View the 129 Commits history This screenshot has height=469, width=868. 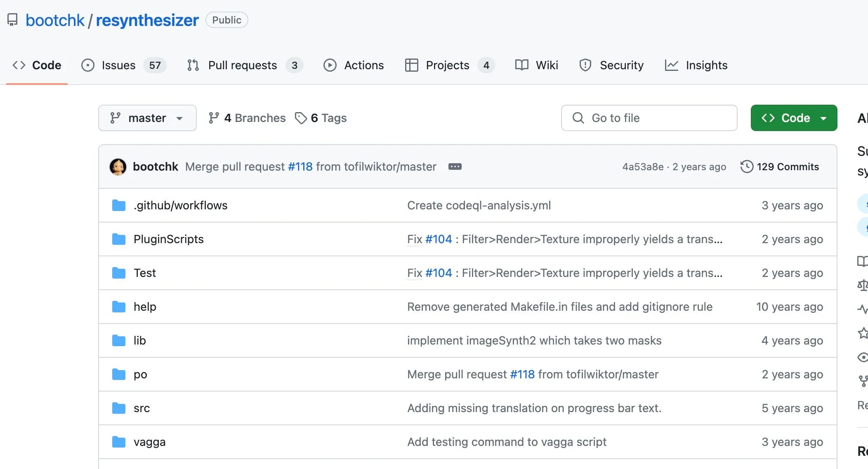tap(779, 166)
